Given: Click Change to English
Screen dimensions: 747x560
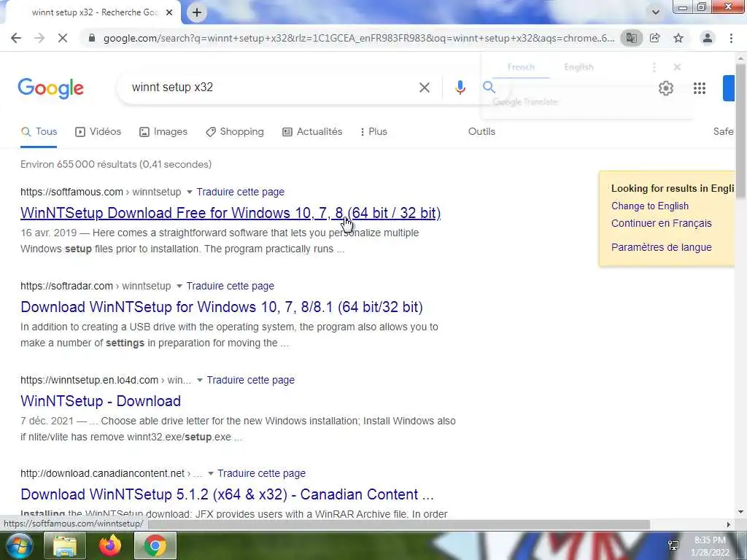Looking at the screenshot, I should click(650, 206).
